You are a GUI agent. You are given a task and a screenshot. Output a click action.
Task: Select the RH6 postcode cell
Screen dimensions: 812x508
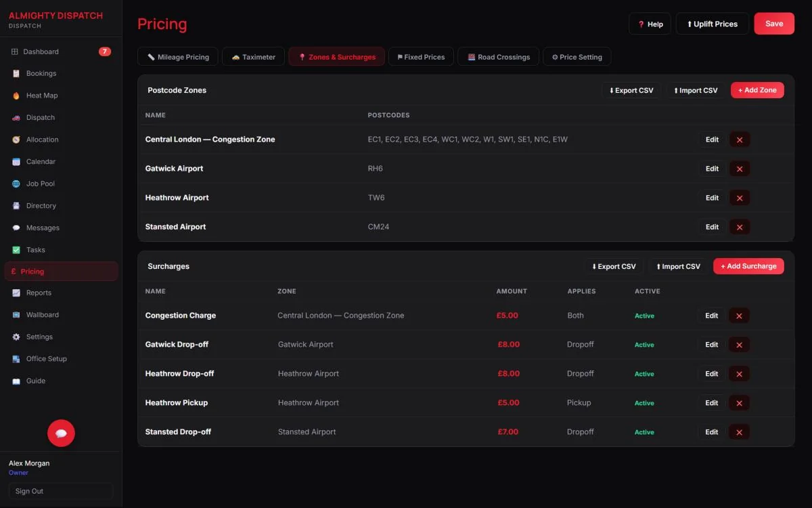tap(376, 169)
